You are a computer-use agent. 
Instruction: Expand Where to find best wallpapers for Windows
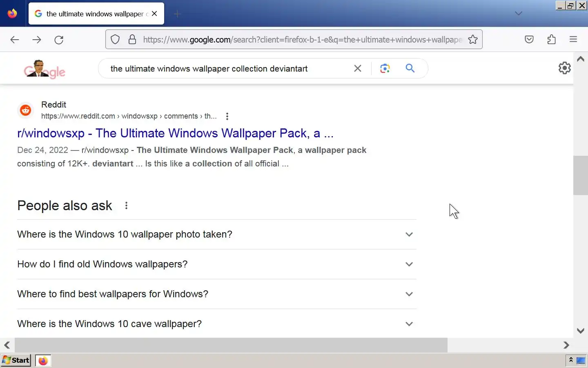[217, 294]
